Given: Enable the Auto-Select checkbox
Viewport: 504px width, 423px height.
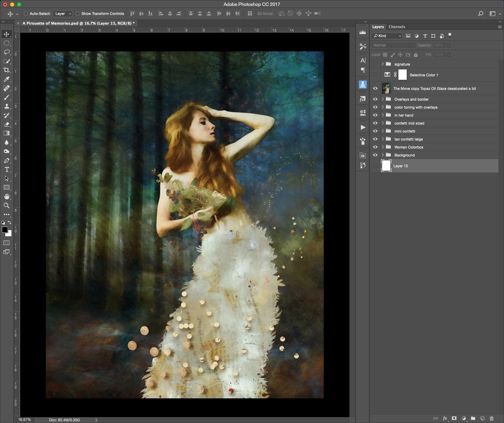Looking at the screenshot, I should [26, 14].
